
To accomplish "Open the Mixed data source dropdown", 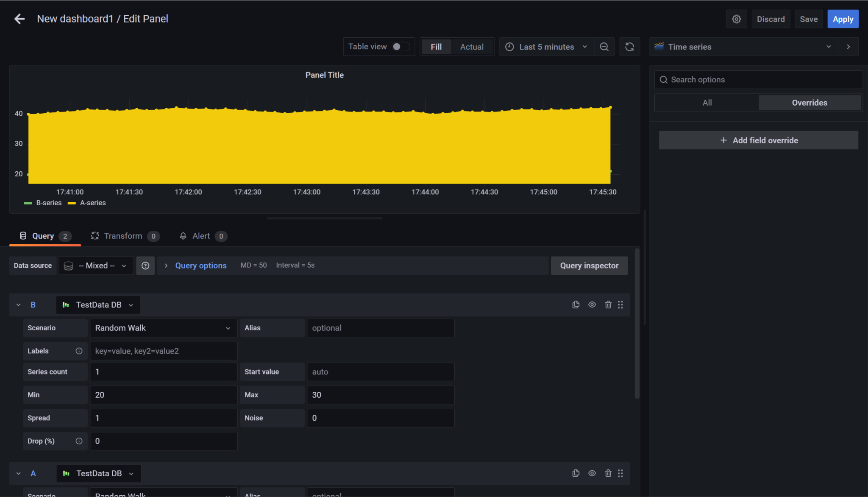I will point(96,265).
